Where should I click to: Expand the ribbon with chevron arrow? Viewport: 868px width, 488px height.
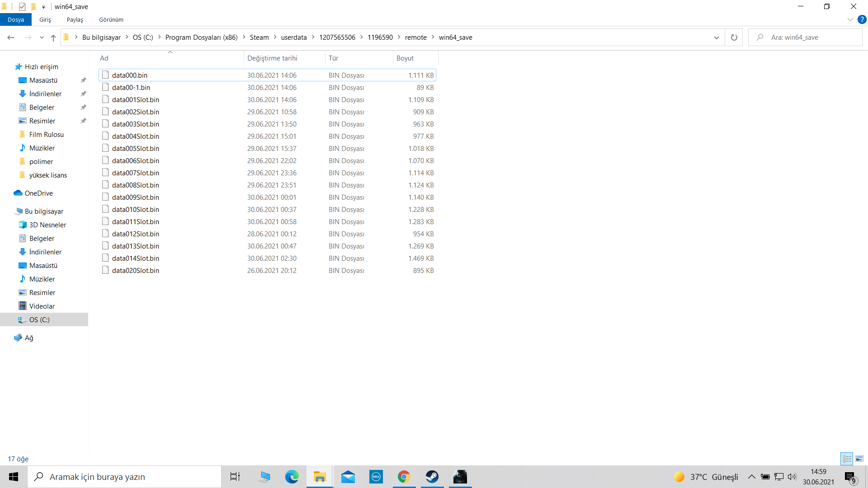coord(850,19)
